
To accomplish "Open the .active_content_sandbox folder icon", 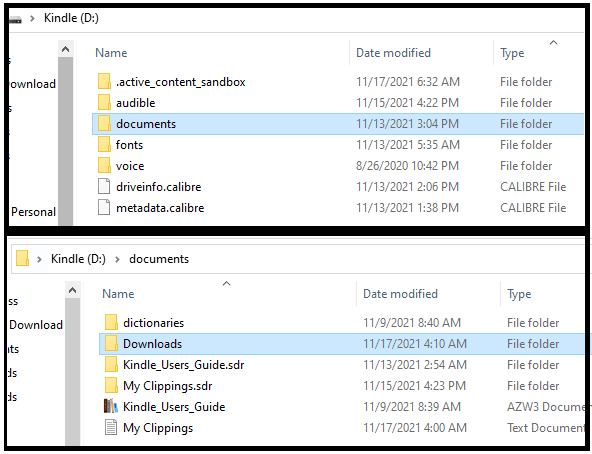I will [x=104, y=81].
